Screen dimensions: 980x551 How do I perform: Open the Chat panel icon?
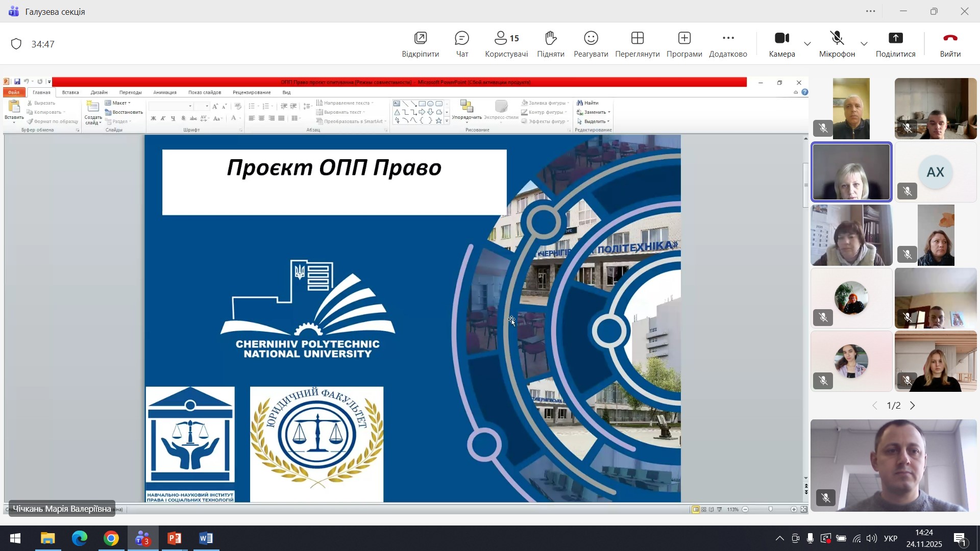tap(462, 39)
